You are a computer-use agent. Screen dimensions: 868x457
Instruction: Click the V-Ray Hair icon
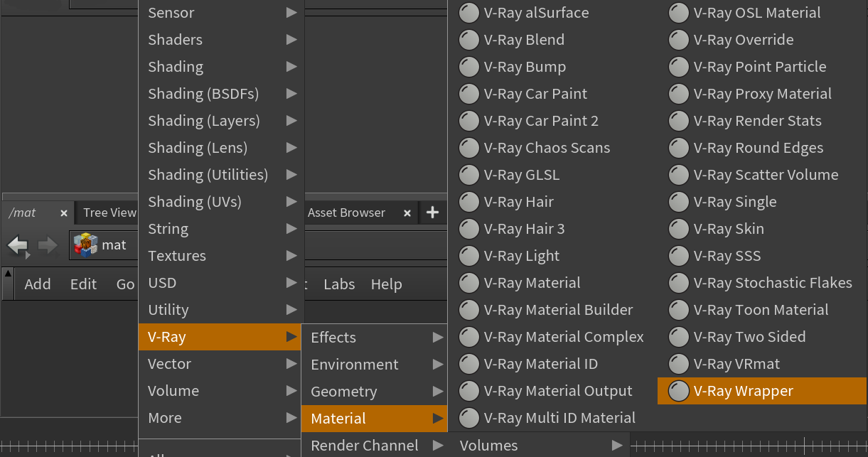point(468,202)
